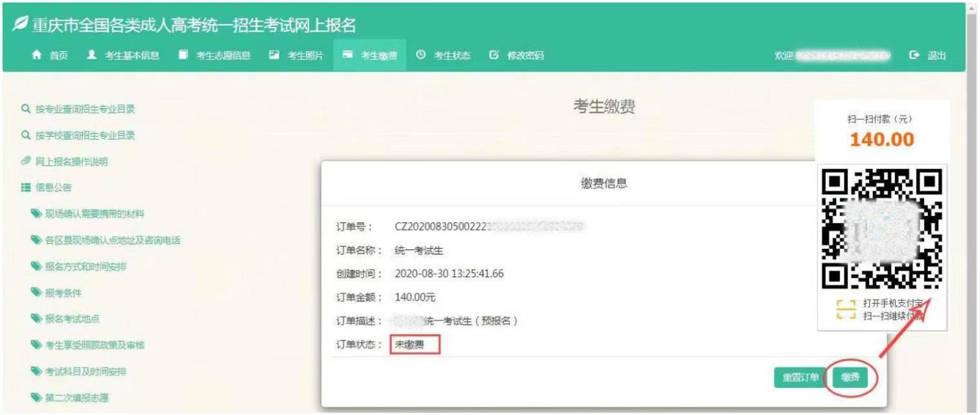Image resolution: width=980 pixels, height=415 pixels.
Task: Click the Alipay payment QR code
Action: tap(883, 228)
